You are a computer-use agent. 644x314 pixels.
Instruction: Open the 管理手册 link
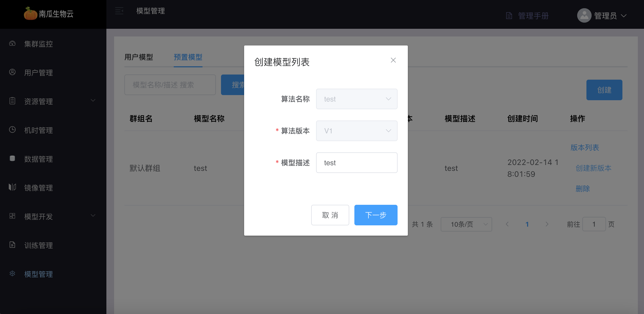[x=533, y=16]
